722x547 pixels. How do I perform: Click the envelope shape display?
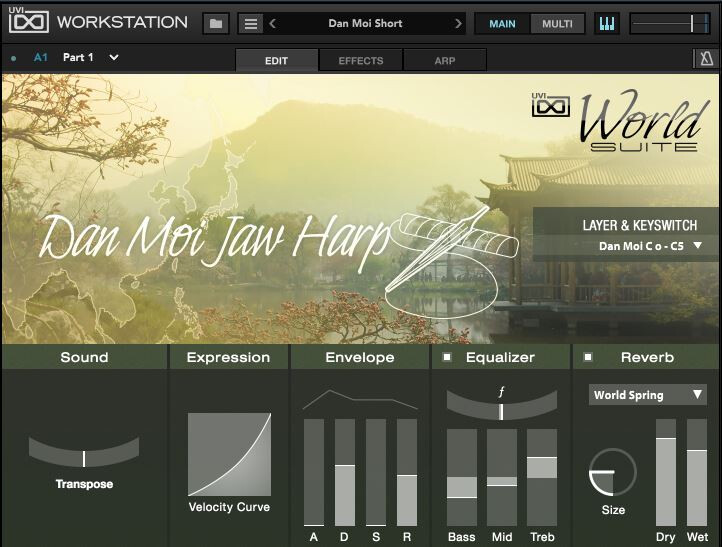[x=360, y=400]
